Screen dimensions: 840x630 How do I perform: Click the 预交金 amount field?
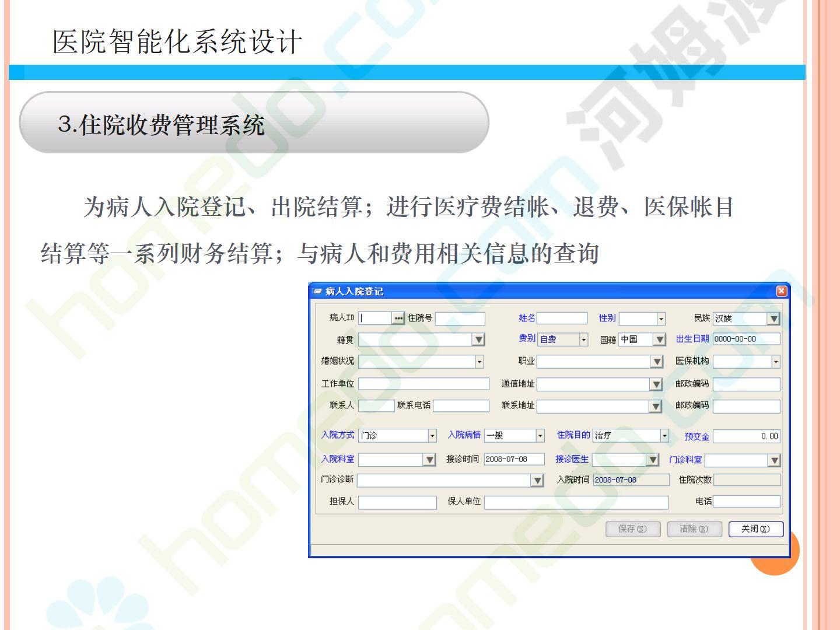746,436
